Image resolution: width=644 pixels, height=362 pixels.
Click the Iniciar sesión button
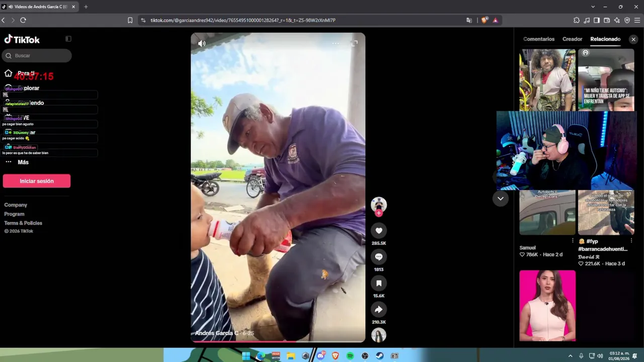37,181
